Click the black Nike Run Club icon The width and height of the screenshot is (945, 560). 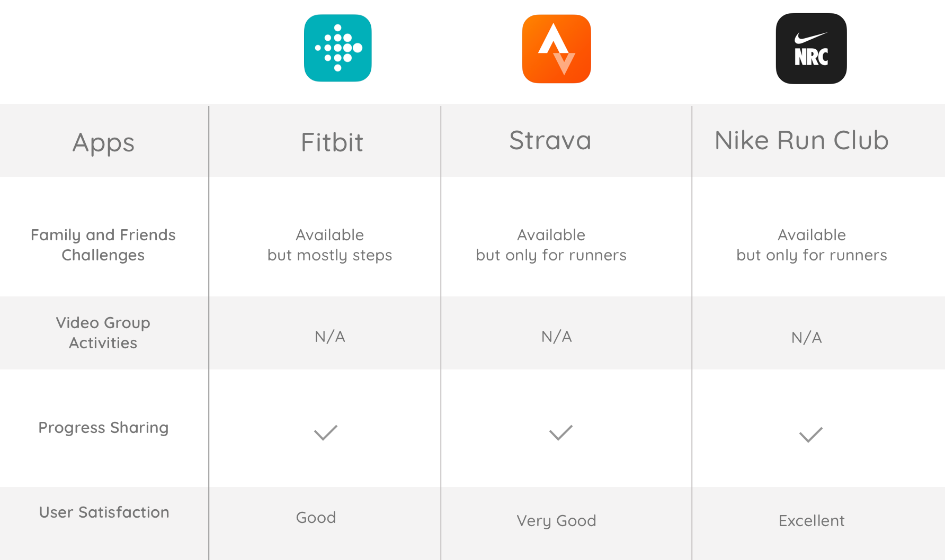[x=812, y=49]
